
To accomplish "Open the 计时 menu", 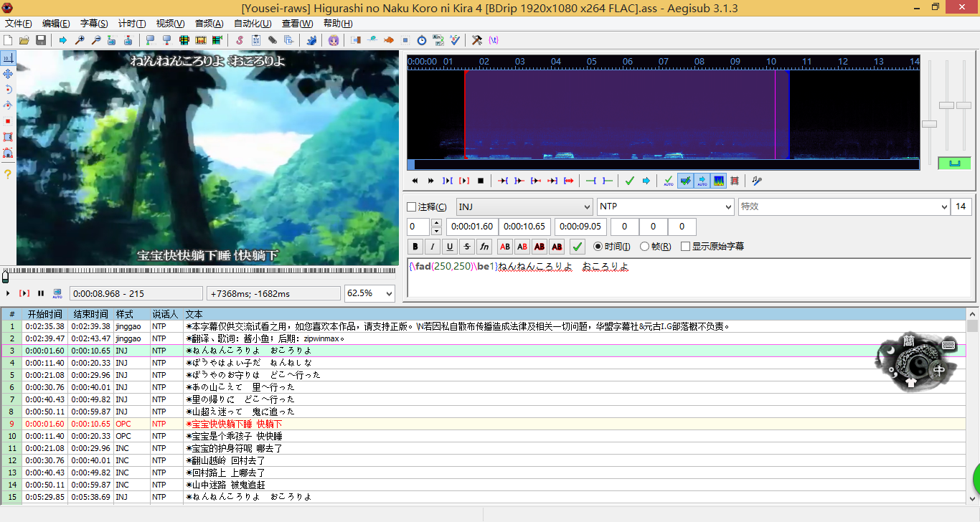I will 131,24.
